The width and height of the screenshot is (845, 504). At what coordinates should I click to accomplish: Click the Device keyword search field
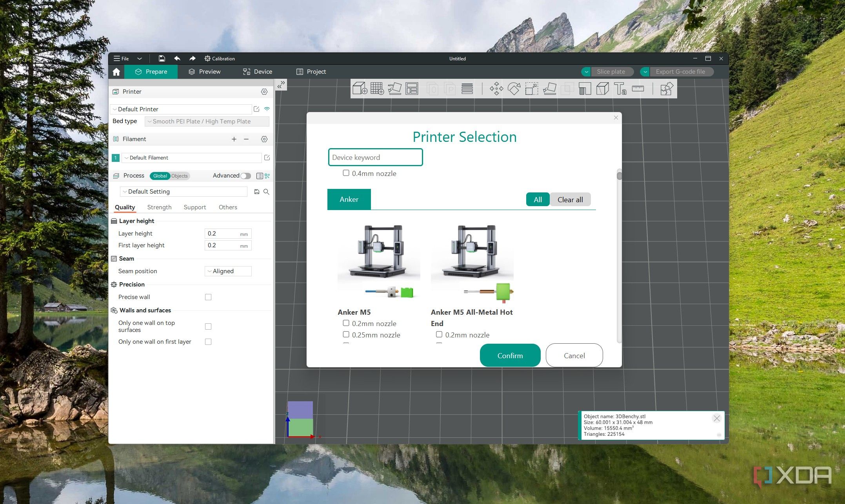click(375, 158)
